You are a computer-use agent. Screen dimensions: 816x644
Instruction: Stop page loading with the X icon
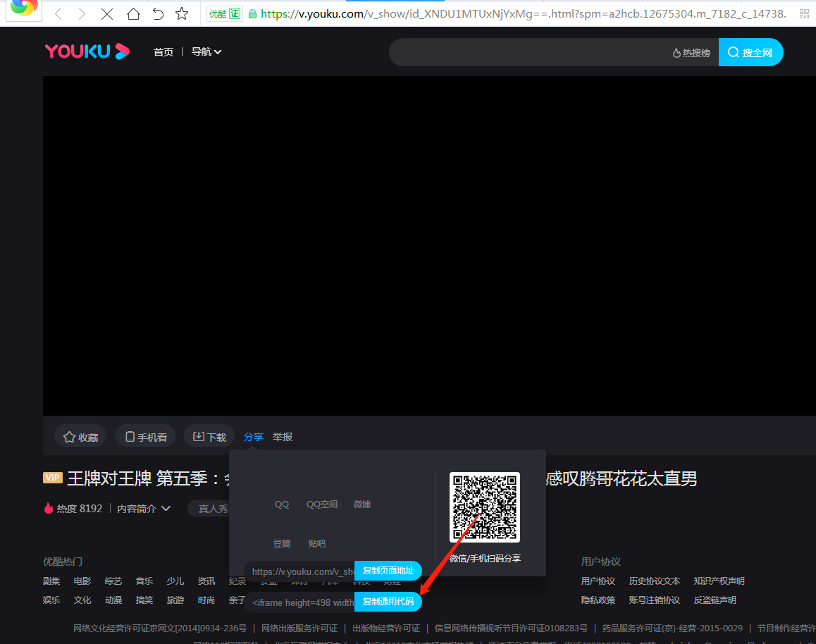107,13
